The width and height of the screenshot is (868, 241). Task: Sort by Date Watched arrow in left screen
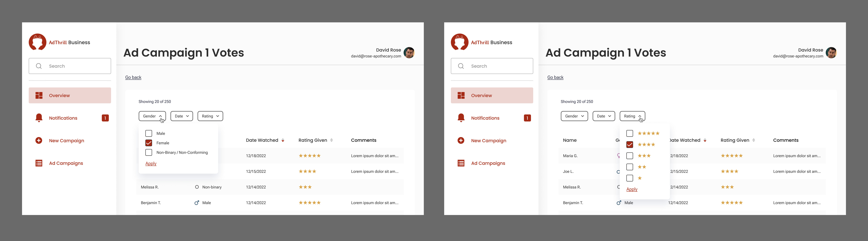(283, 140)
